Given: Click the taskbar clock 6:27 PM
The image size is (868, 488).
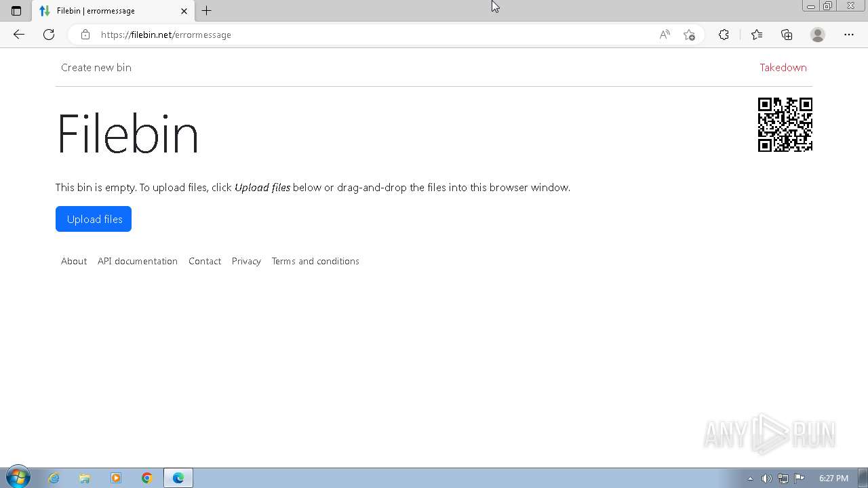Looking at the screenshot, I should 833,479.
